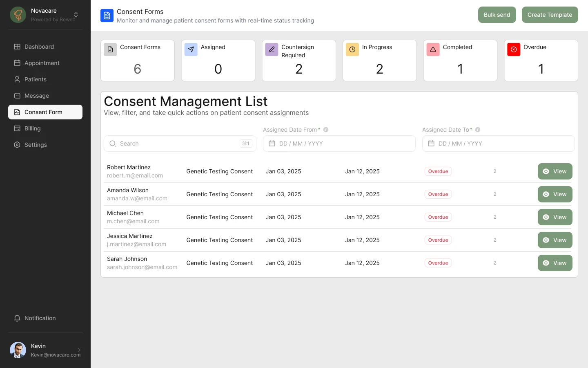Viewport: 588px width, 368px height.
Task: Click the Appointment calendar icon in sidebar
Action: coord(17,63)
